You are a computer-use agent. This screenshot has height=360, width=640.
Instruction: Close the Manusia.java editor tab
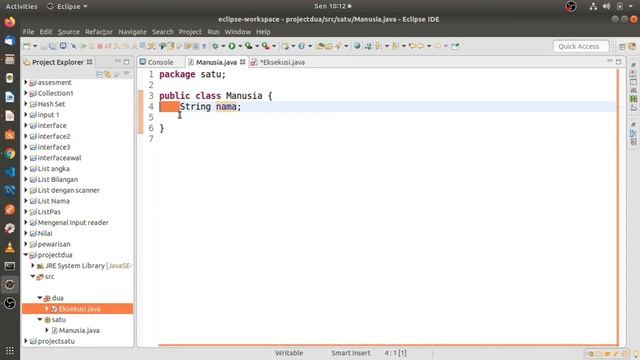[x=242, y=62]
